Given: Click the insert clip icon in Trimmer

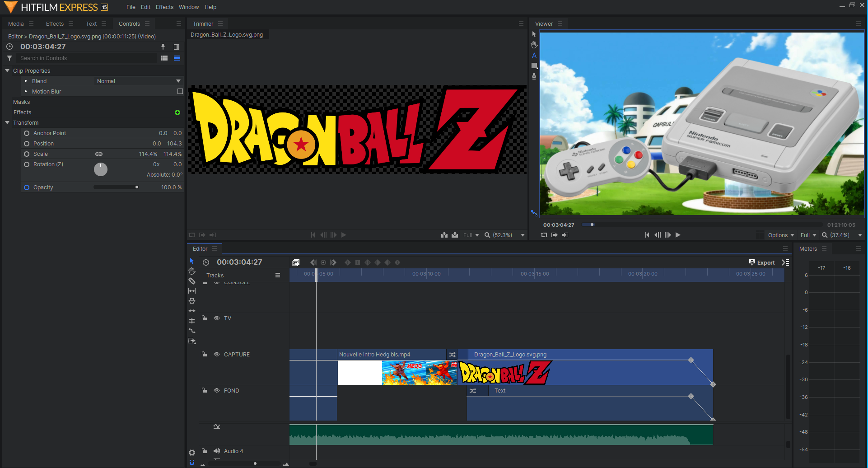Looking at the screenshot, I should tap(444, 235).
